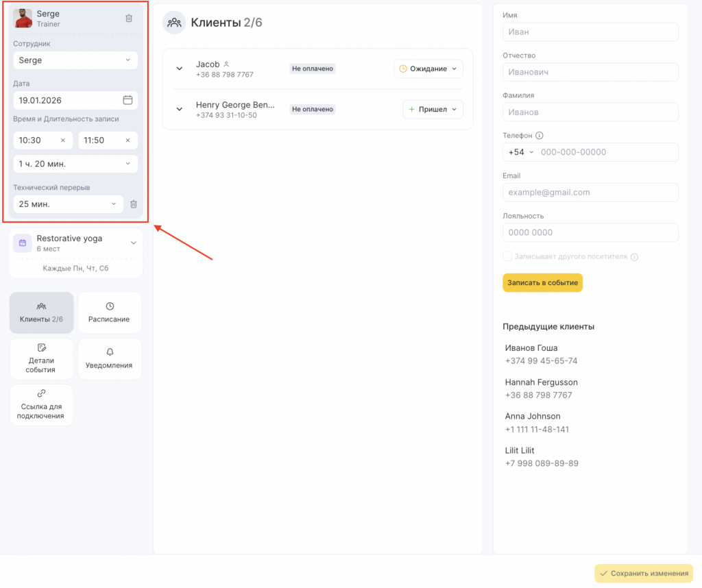Viewport: 702px width, 588px height.
Task: Open the calendar date picker icon
Action: pos(128,100)
